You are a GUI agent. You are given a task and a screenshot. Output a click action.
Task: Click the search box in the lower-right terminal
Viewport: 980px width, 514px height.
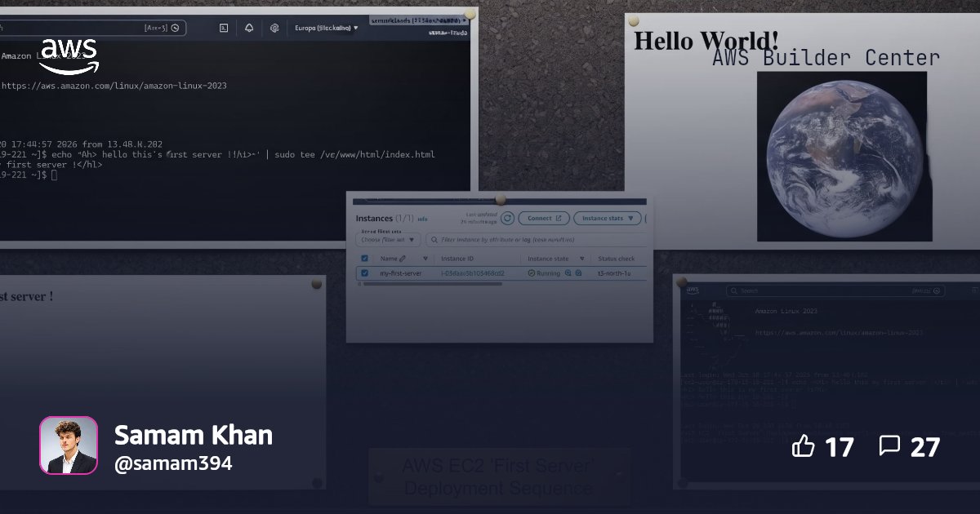pyautogui.click(x=835, y=290)
